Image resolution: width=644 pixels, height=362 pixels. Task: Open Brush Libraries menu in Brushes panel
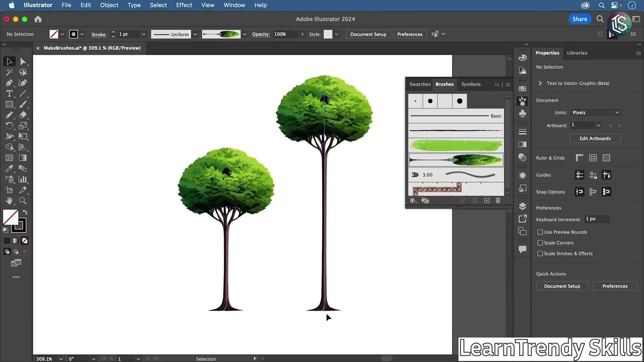[413, 201]
